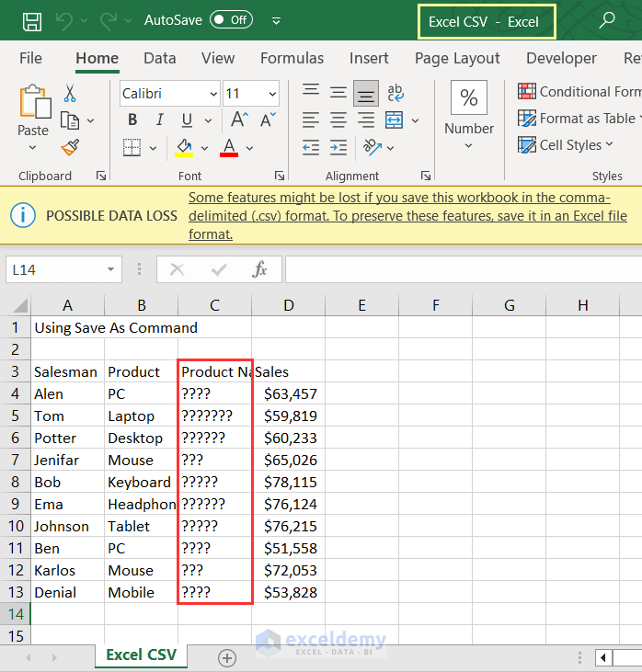Image resolution: width=642 pixels, height=672 pixels.
Task: Expand underline style dropdown arrow
Action: coord(208,120)
